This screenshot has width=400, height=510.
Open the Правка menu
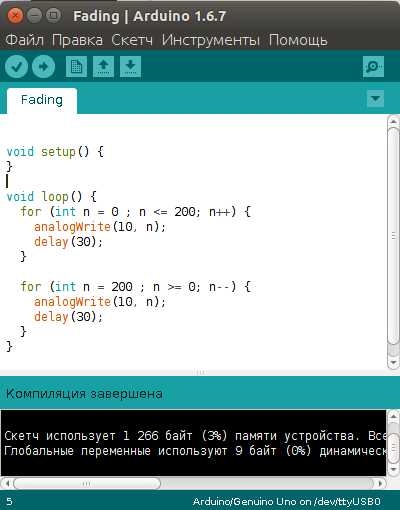[x=77, y=40]
